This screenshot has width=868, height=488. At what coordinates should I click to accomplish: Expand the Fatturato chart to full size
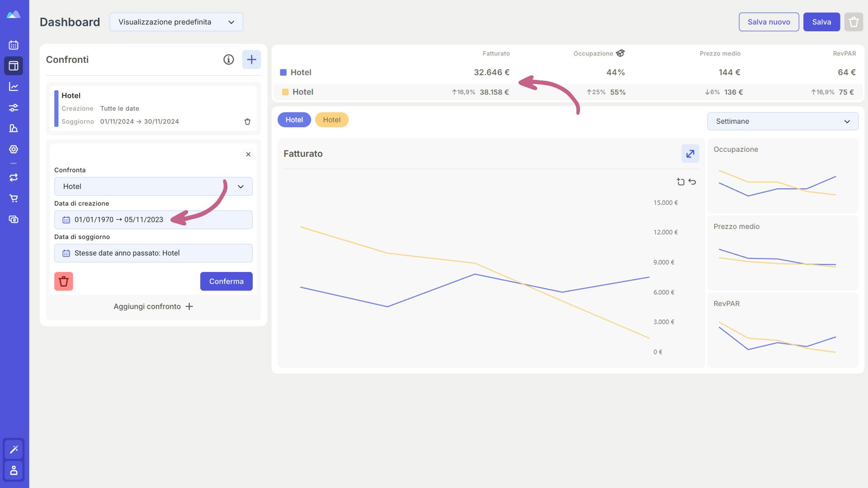tap(690, 154)
